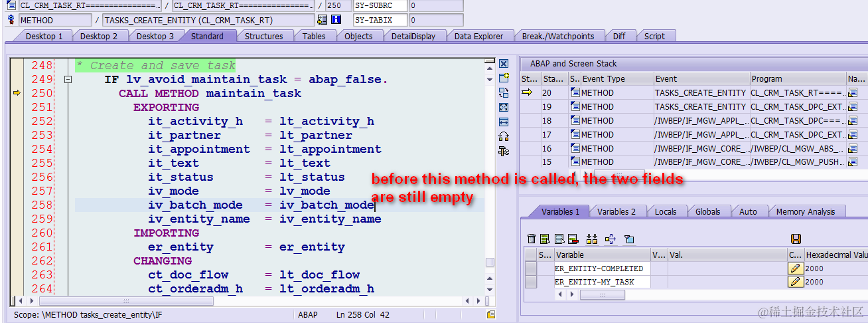Click the first green list icon in the variables toolbar
This screenshot has width=868, height=323.
(x=545, y=239)
